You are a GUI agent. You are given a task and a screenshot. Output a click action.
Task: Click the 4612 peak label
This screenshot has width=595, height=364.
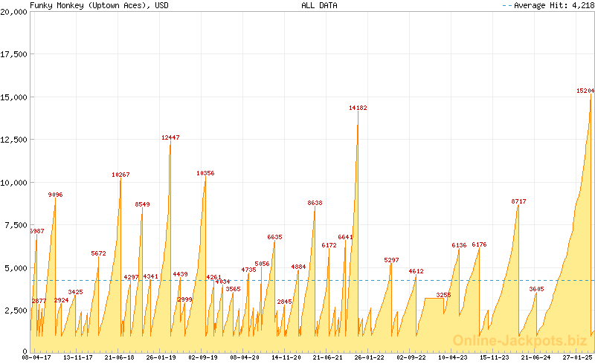[x=416, y=271]
